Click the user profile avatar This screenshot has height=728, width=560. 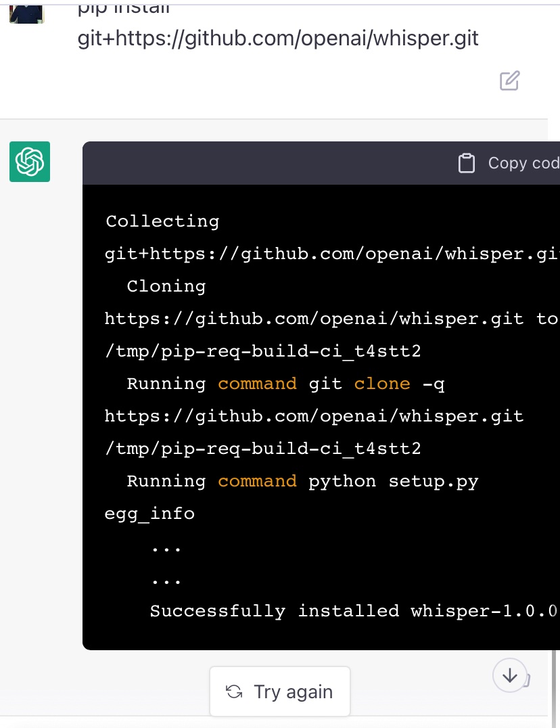click(x=26, y=14)
